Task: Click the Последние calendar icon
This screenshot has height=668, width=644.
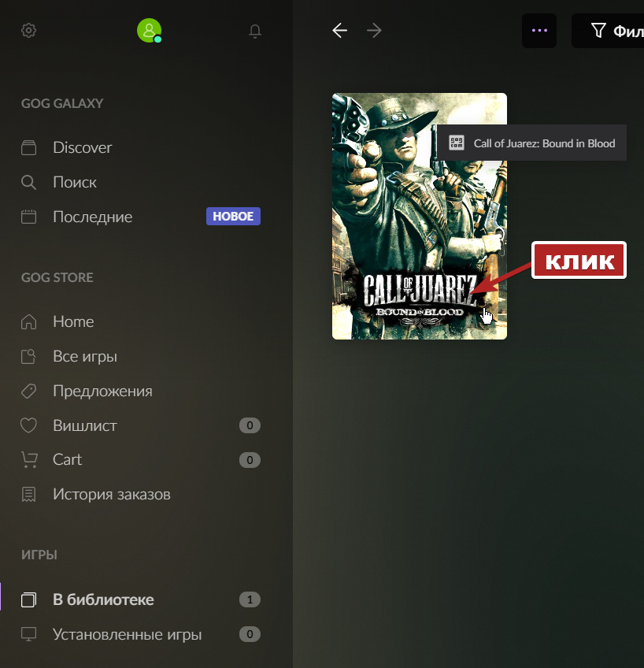Action: point(28,217)
